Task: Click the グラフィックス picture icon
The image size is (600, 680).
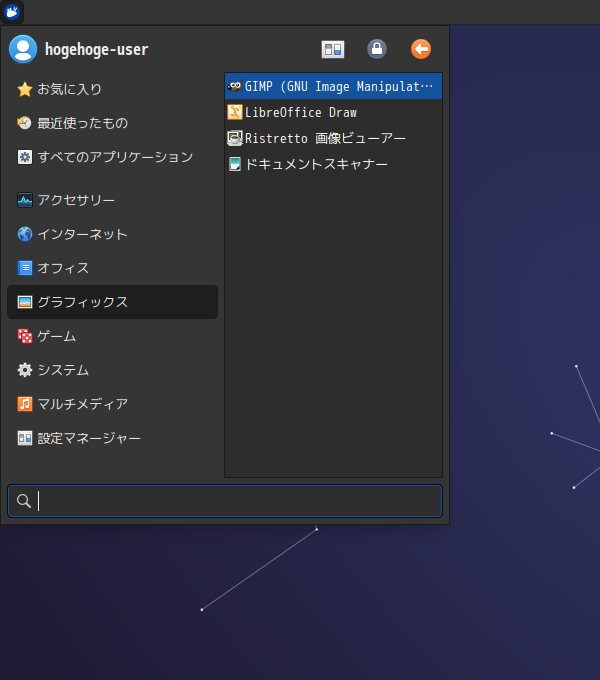Action: tap(25, 302)
